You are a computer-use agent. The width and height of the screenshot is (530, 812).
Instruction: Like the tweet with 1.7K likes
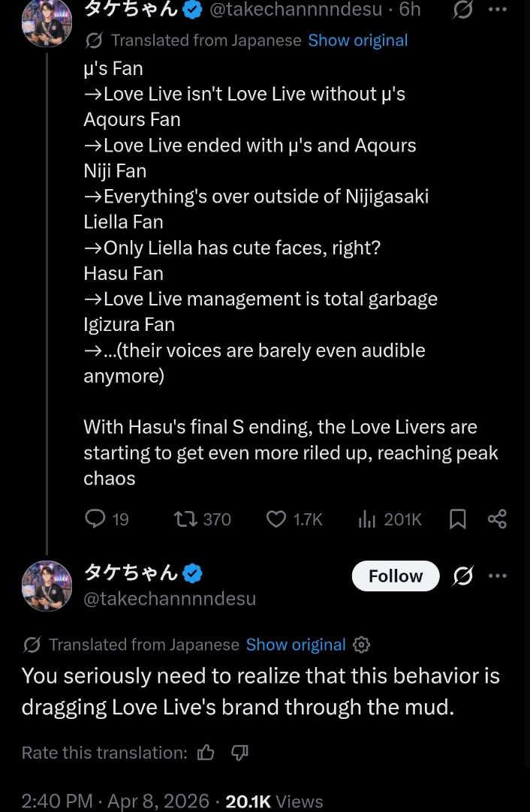(277, 519)
